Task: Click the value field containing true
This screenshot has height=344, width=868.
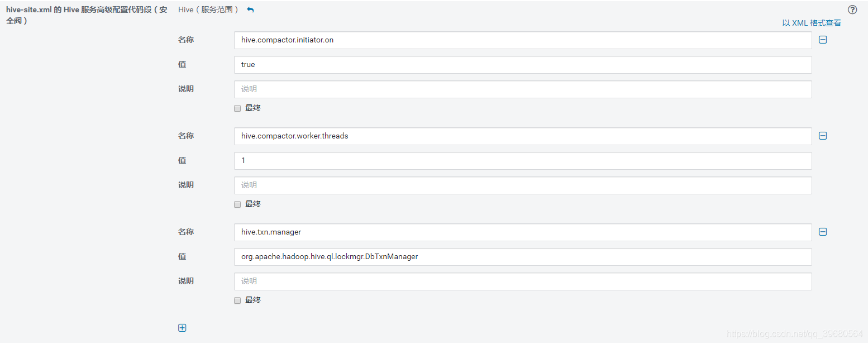Action: [x=522, y=64]
